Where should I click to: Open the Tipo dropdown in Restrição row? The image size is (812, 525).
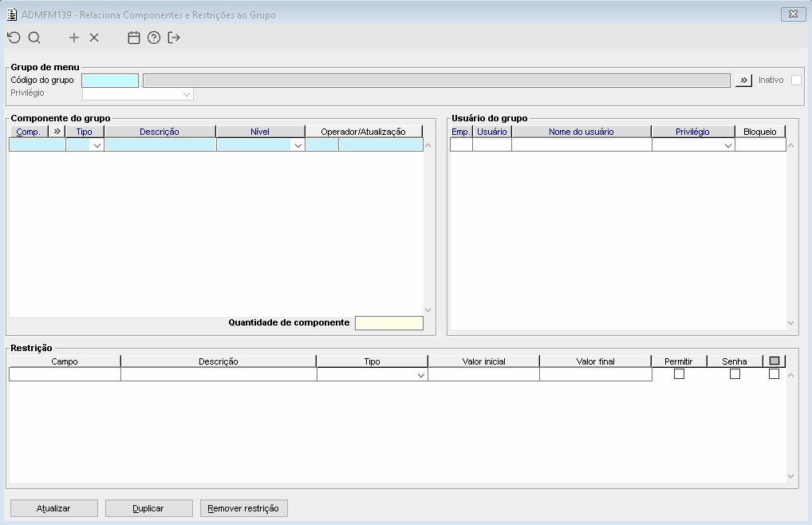click(421, 375)
